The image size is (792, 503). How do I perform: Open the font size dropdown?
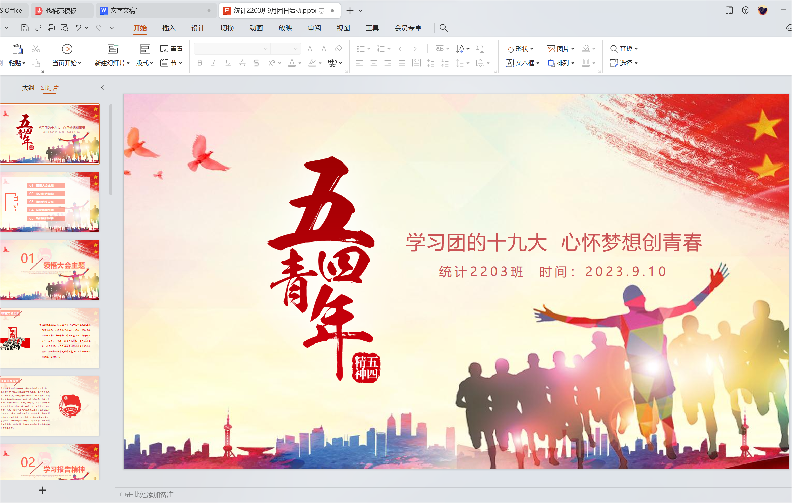[x=296, y=48]
